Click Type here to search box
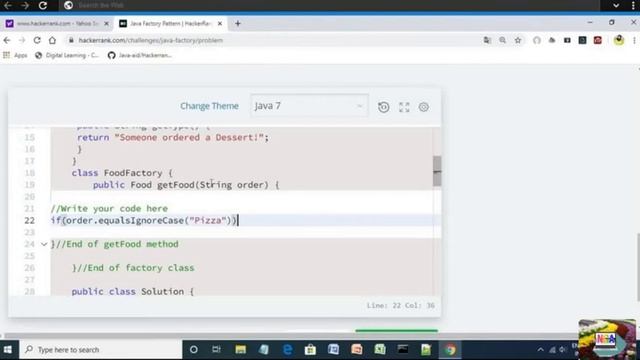This screenshot has height=360, width=640. [100, 349]
